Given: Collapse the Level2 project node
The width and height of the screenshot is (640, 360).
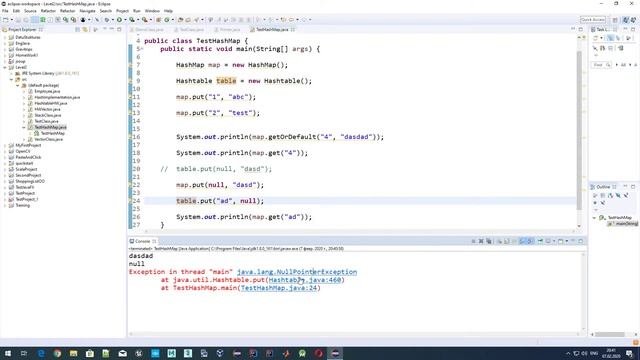Looking at the screenshot, I should [5, 67].
